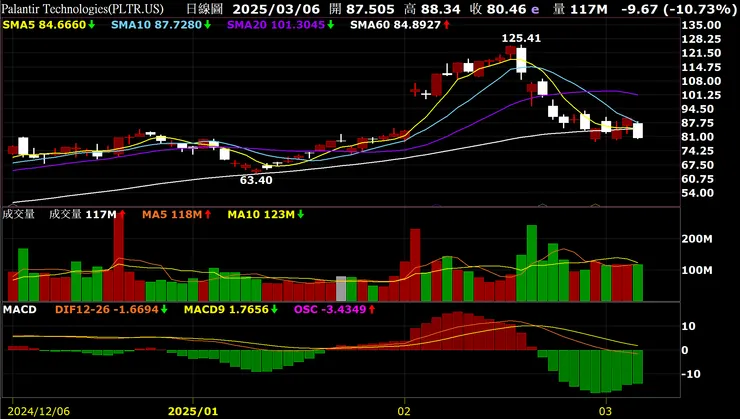Click the 101.25 price axis value

click(x=701, y=95)
